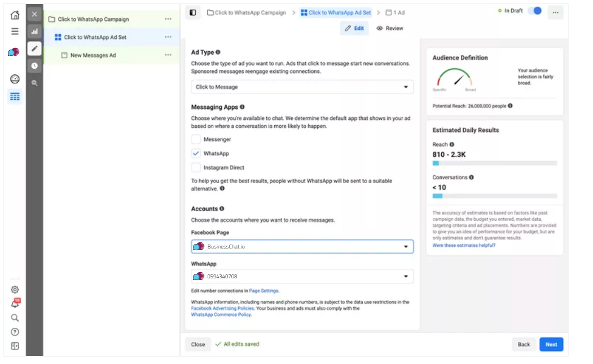Viewport: 593px width, 364px height.
Task: Click the ads table grid icon
Action: 15,97
